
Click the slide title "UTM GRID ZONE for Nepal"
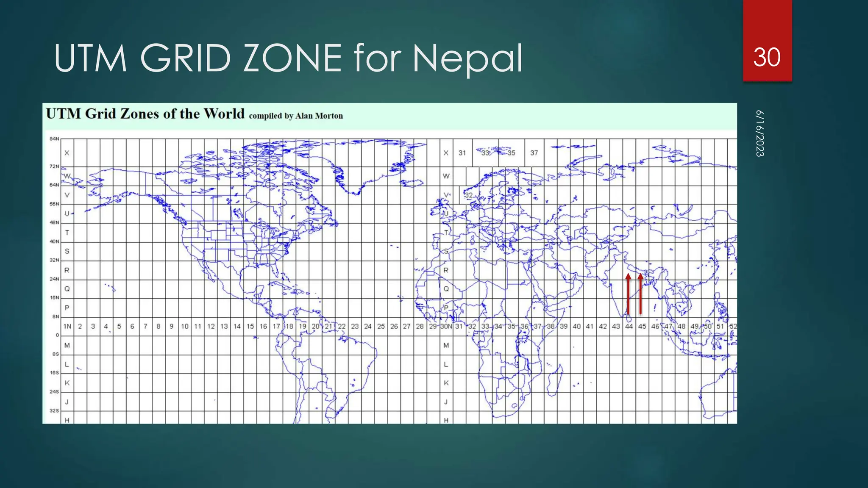pos(289,58)
